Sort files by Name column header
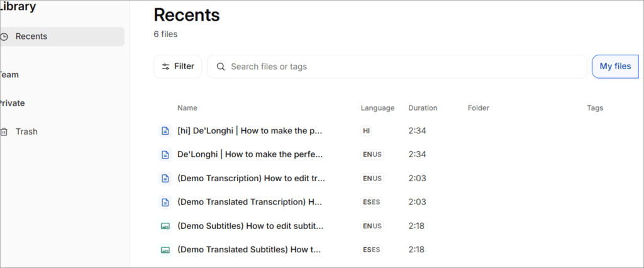Image resolution: width=644 pixels, height=268 pixels. click(187, 108)
